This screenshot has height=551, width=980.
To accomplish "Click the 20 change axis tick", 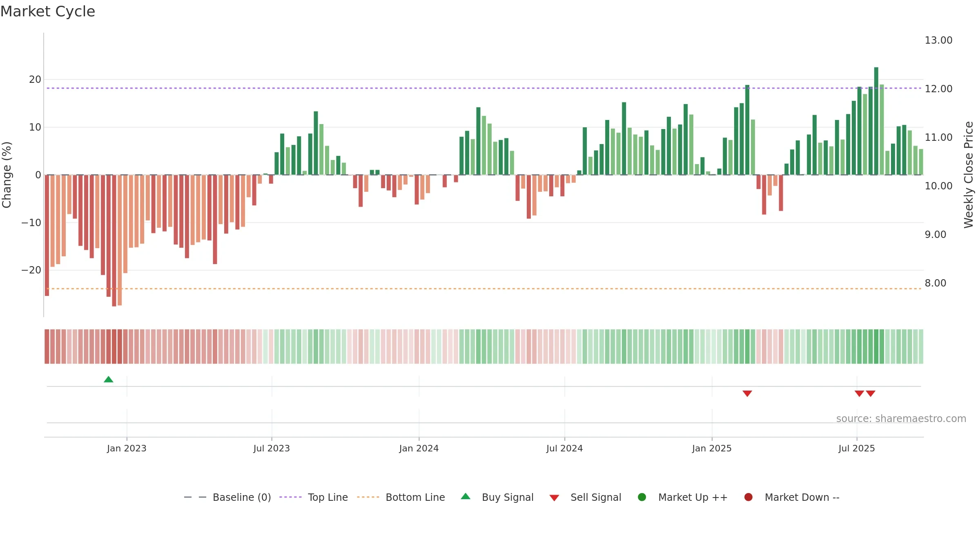I will tap(35, 79).
